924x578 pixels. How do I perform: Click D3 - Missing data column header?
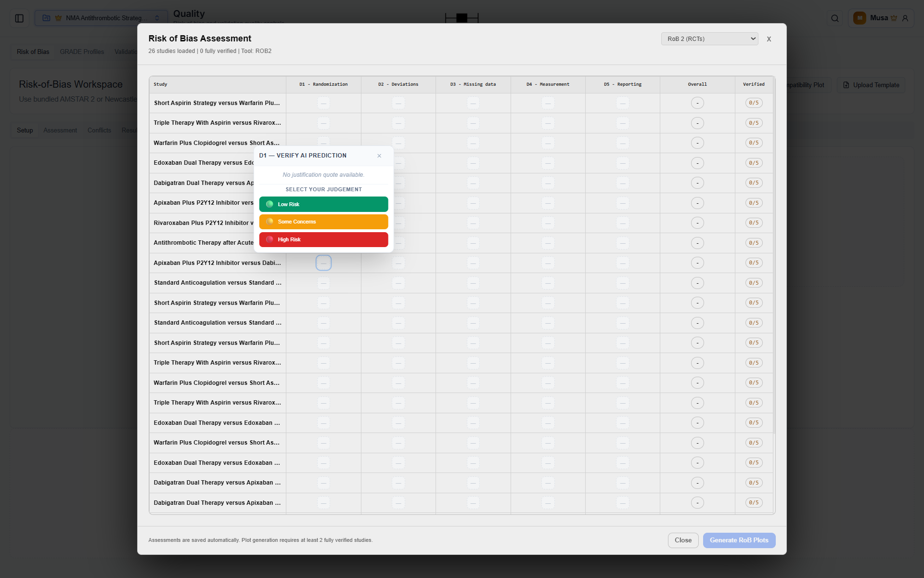tap(473, 84)
